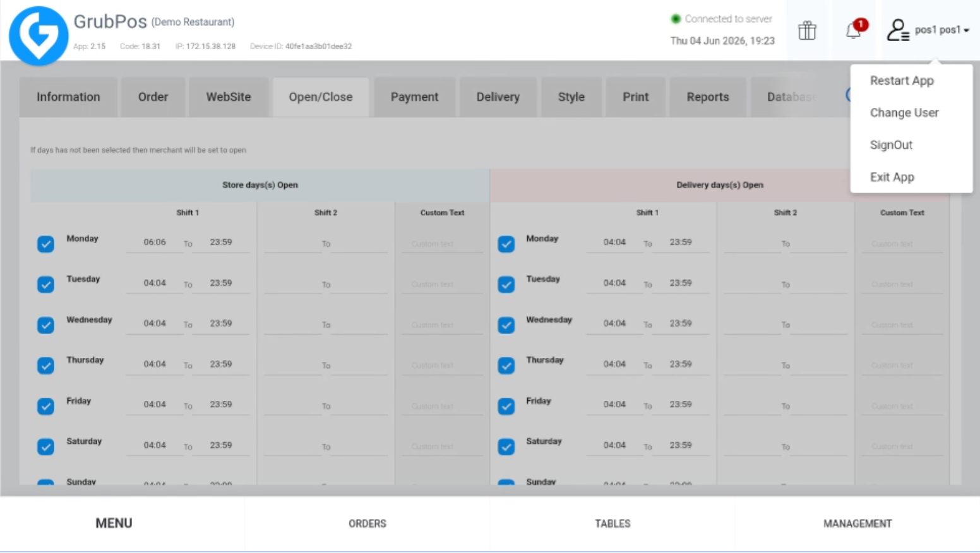Uncheck Monday in Store days Open
Viewport: 980px width, 553px height.
pyautogui.click(x=45, y=244)
